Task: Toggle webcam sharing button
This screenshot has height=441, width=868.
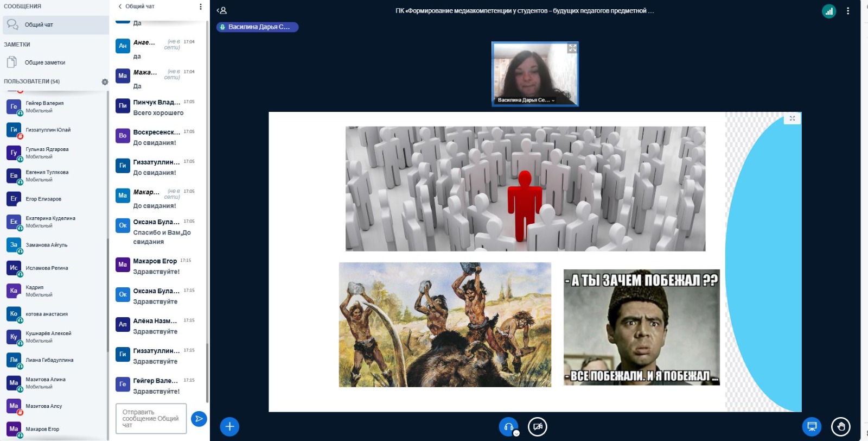Action: [x=538, y=426]
